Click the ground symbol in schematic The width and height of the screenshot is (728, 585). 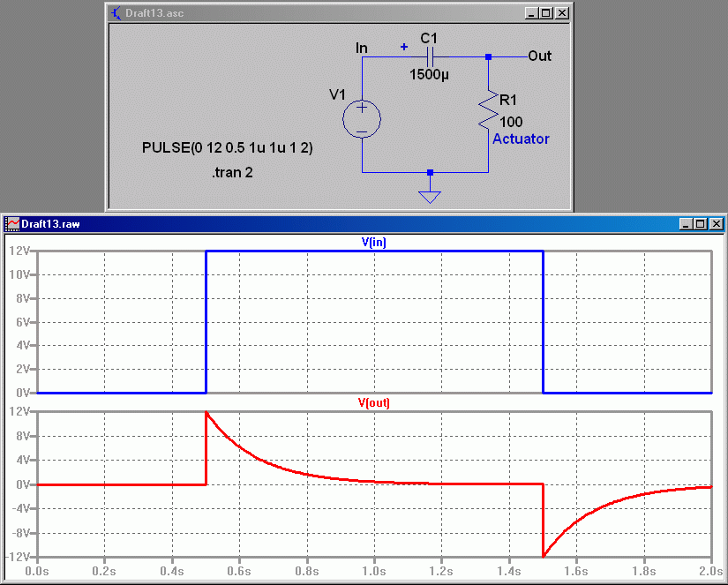430,197
